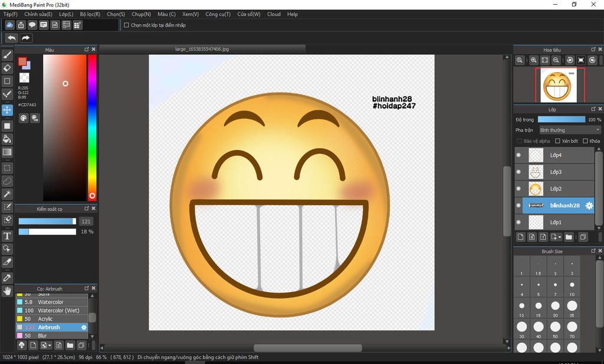604x364 pixels.
Task: Undock the Màu color panel
Action: (87, 50)
